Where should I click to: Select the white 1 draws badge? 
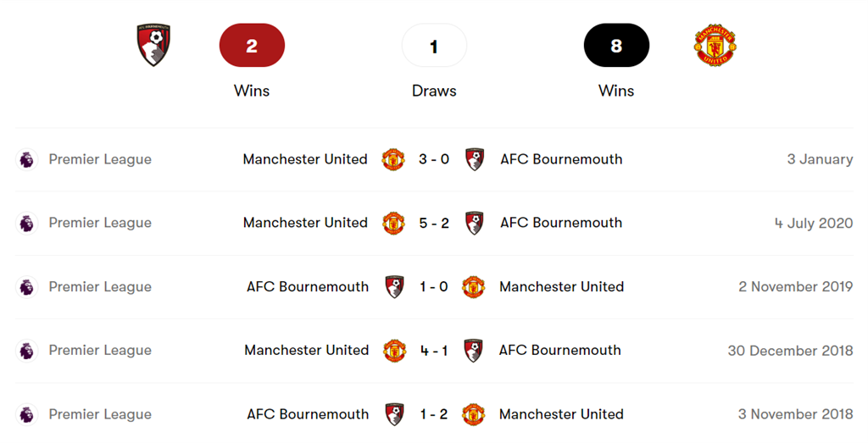(x=434, y=46)
